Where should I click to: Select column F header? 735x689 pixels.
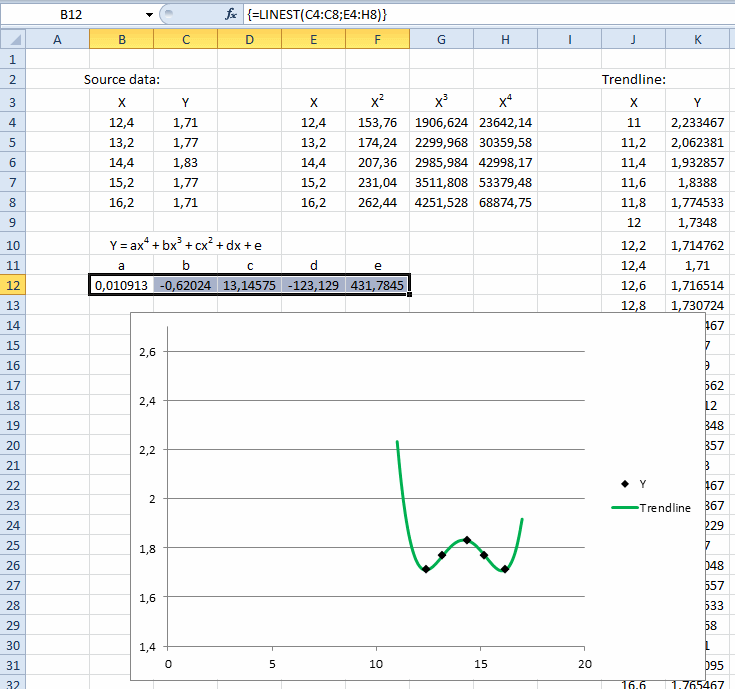point(377,39)
